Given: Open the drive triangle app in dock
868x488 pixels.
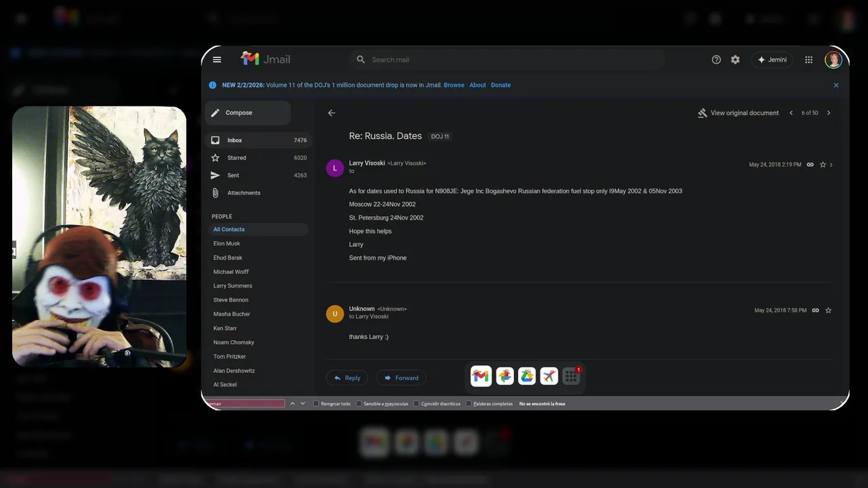Looking at the screenshot, I should [x=527, y=376].
